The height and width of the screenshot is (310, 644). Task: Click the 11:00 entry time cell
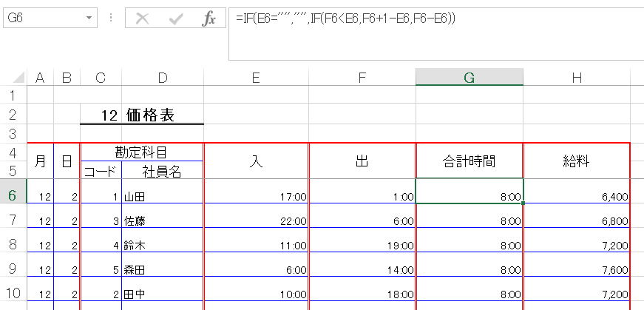(257, 240)
